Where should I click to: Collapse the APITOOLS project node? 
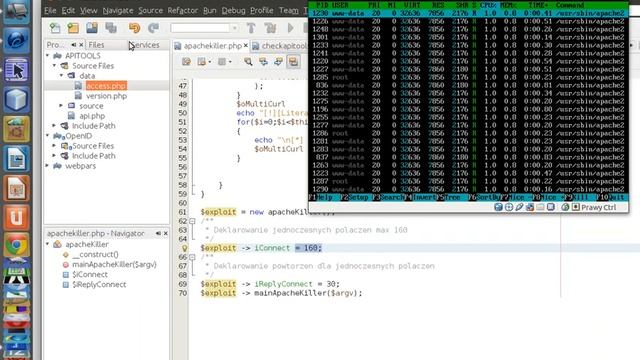point(48,56)
